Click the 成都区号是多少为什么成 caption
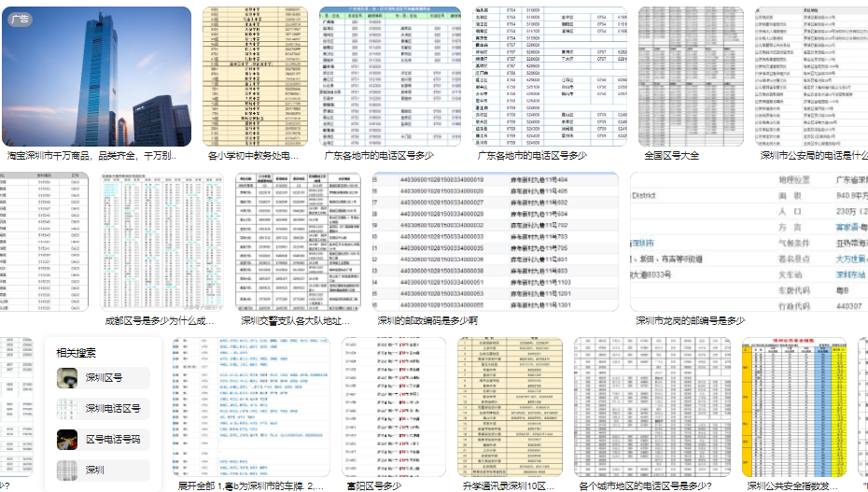The image size is (868, 492). click(159, 321)
